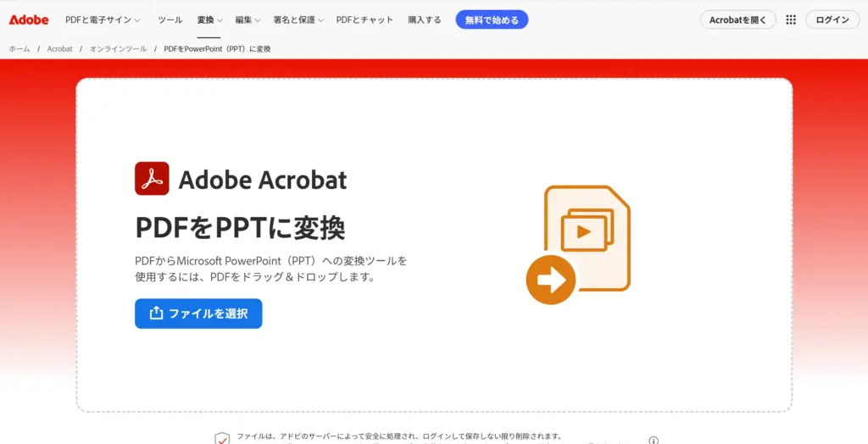Expand the 編集 dropdown menu
The width and height of the screenshot is (868, 444).
click(x=248, y=20)
